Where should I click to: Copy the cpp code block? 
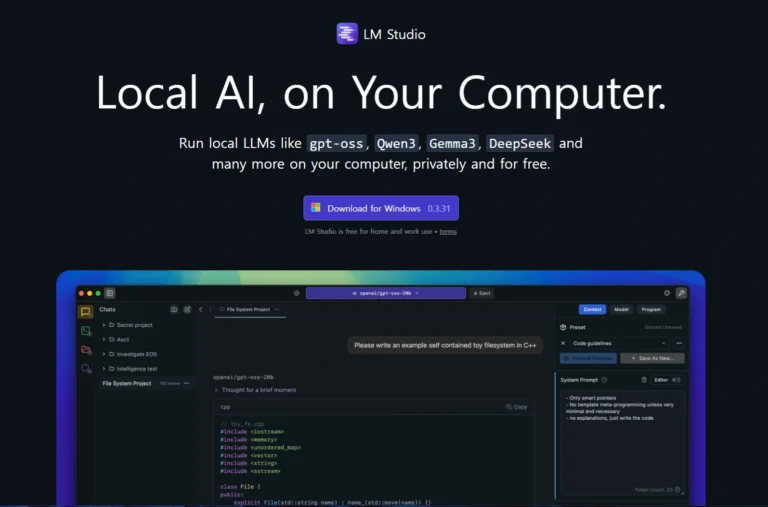pos(516,407)
